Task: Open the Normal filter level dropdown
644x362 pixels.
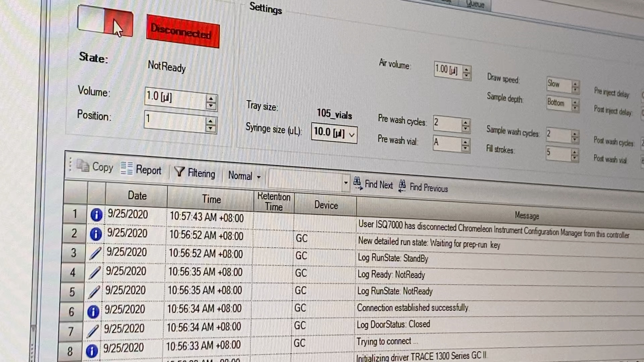Action: click(244, 176)
